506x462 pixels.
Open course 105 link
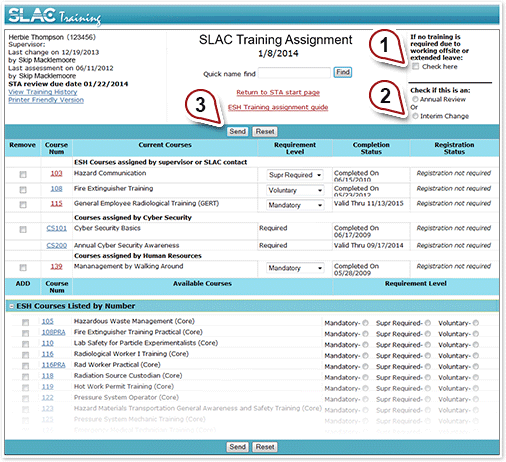47,321
